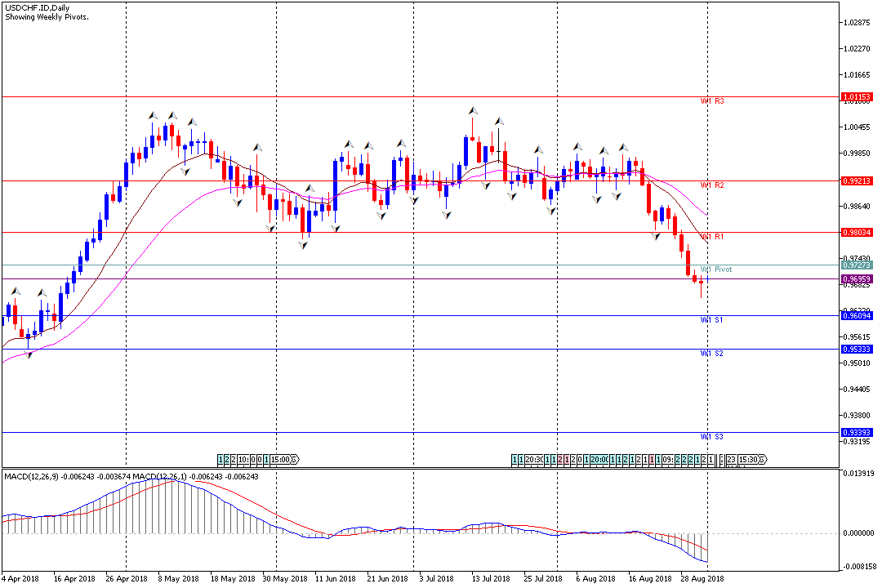Image resolution: width=882 pixels, height=588 pixels.
Task: Click the 26 Apr 2018 date label
Action: coord(127,578)
